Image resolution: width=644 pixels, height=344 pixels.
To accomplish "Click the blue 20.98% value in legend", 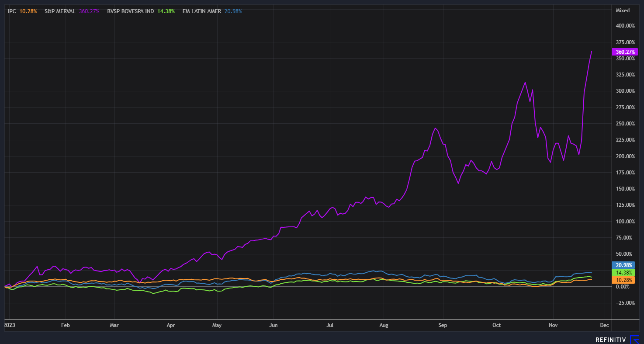I will [233, 11].
